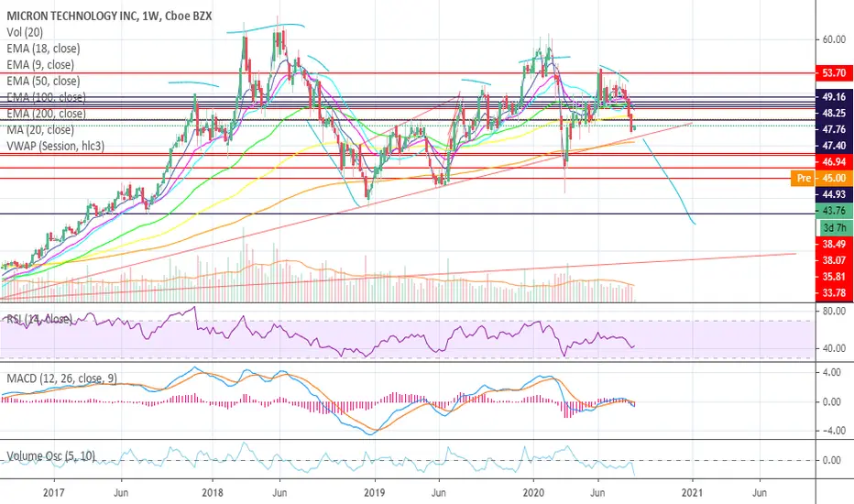The image size is (854, 504).
Task: Click the red 46.94 price label
Action: coord(834,162)
